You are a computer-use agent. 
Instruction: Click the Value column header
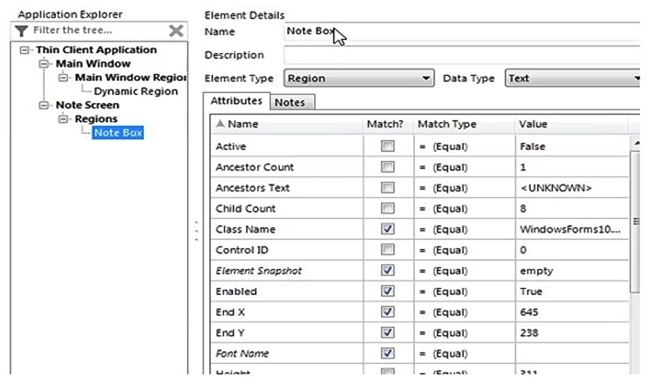click(x=571, y=124)
